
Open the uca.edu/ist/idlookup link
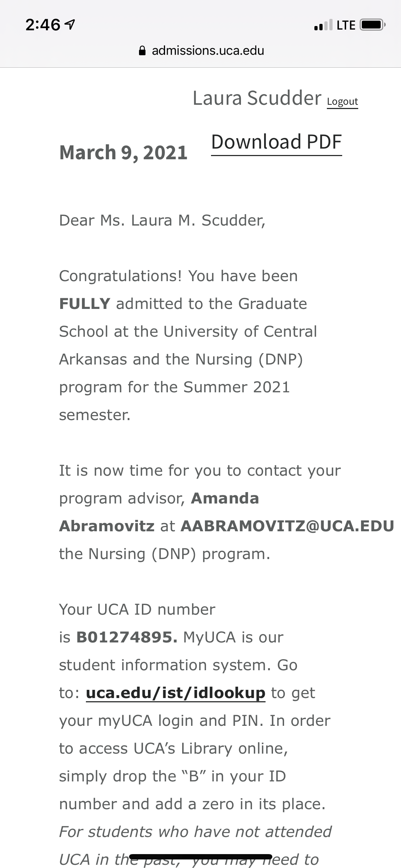coord(176,693)
